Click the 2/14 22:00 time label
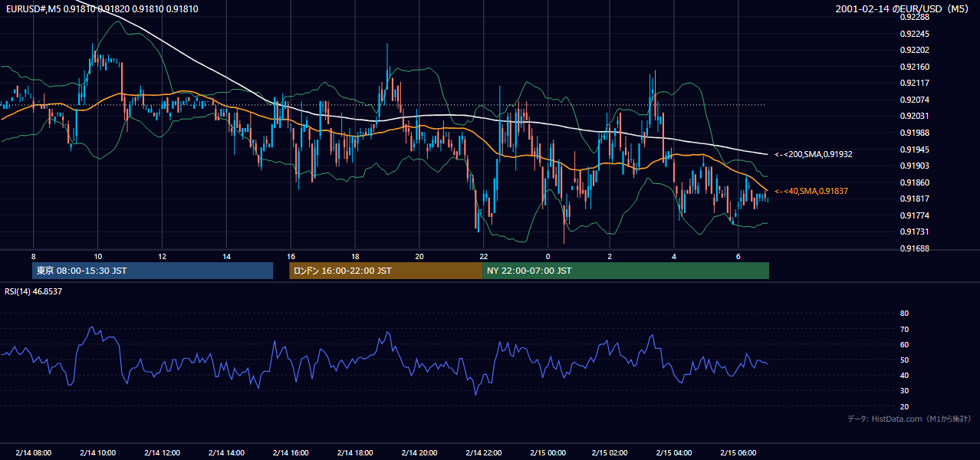The height and width of the screenshot is (460, 980). 483,452
